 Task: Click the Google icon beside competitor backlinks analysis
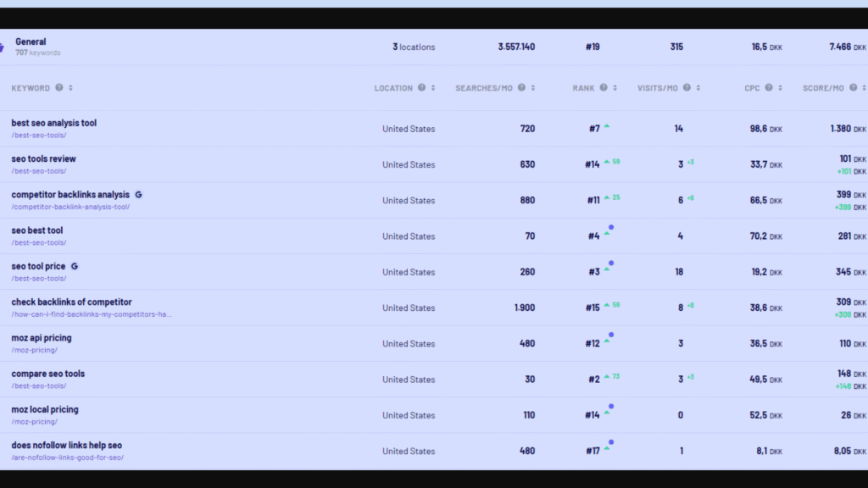click(138, 194)
